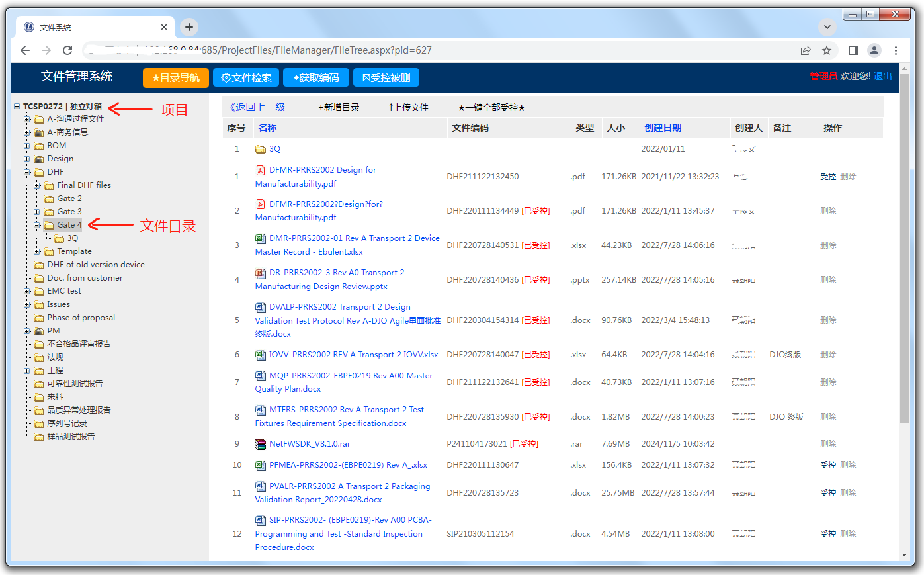Open the browser side panel icon
The height and width of the screenshot is (575, 924).
click(853, 50)
